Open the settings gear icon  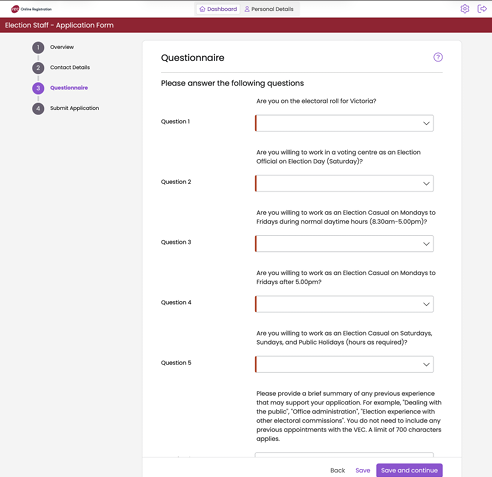pyautogui.click(x=465, y=9)
